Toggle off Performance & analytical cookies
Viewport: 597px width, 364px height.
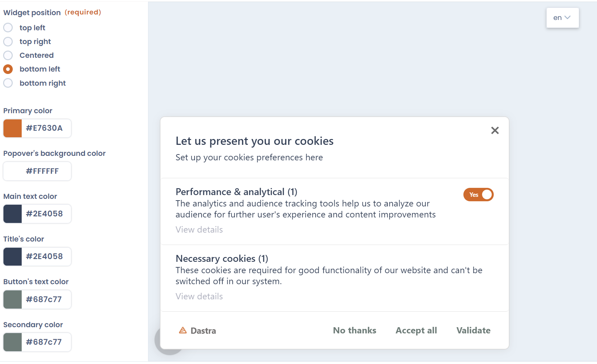[x=478, y=194]
